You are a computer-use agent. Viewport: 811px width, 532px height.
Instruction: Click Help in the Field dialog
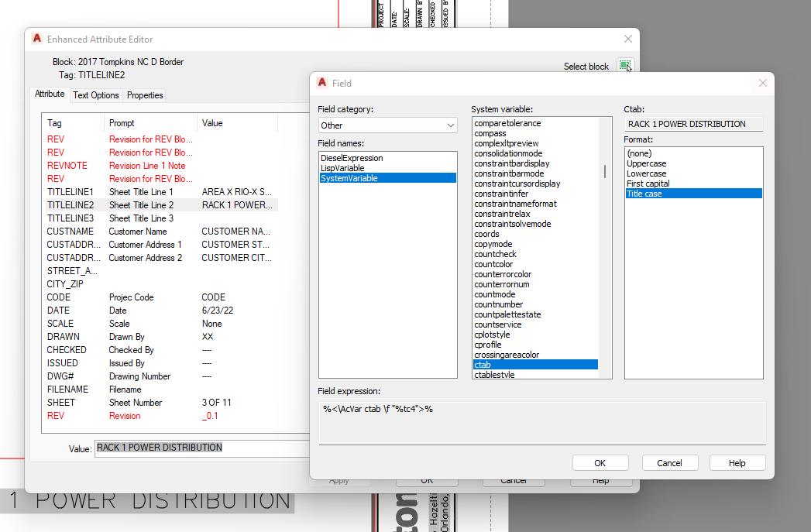coord(737,462)
